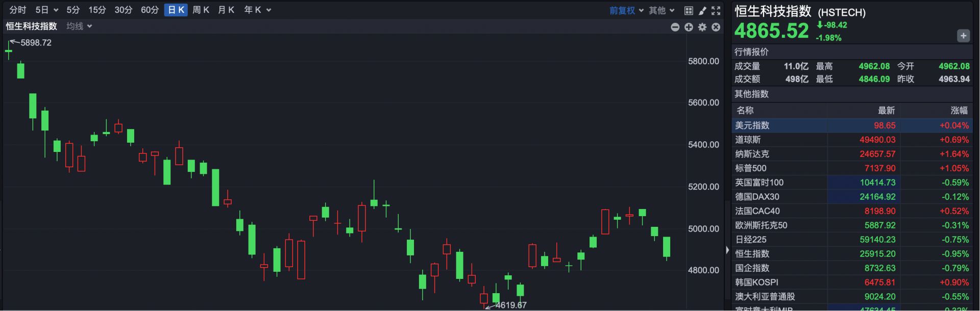Screen dimensions: 980x311
Task: Select the 5分 interval
Action: [x=73, y=10]
